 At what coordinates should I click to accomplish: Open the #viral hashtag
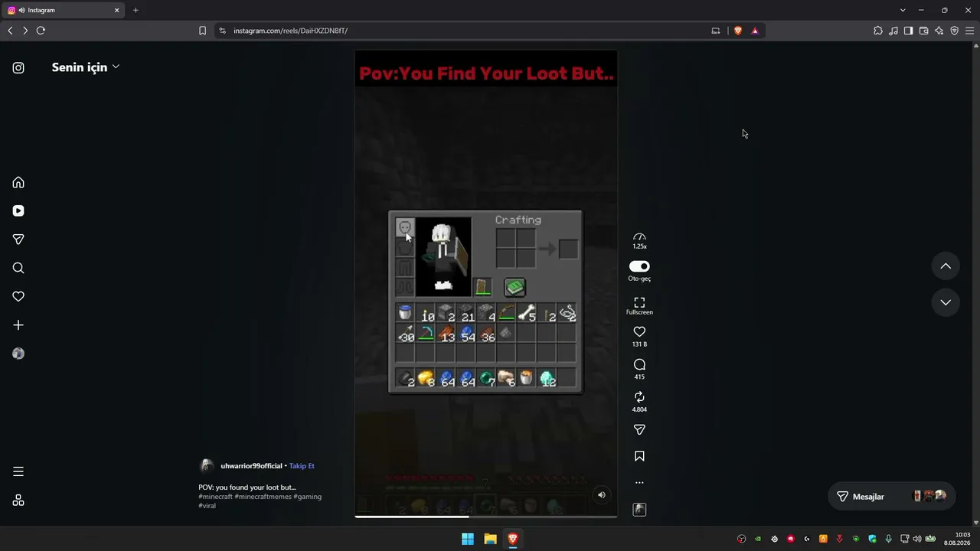[x=207, y=506]
